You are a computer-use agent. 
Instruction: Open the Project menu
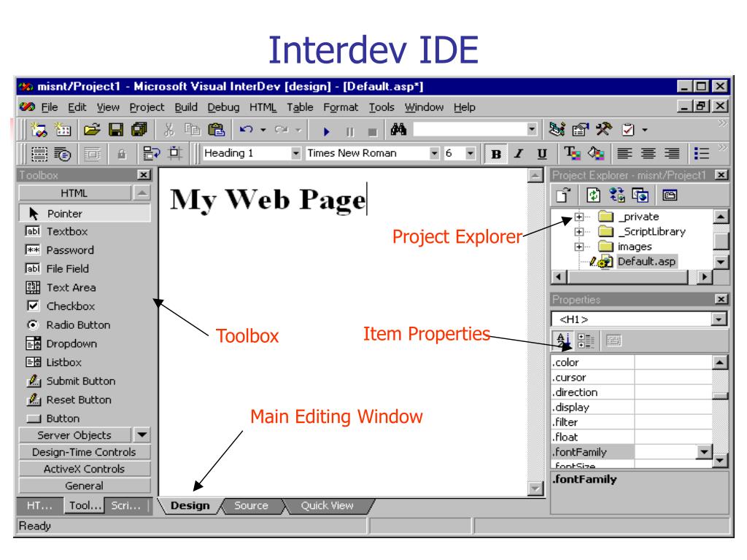(x=147, y=107)
